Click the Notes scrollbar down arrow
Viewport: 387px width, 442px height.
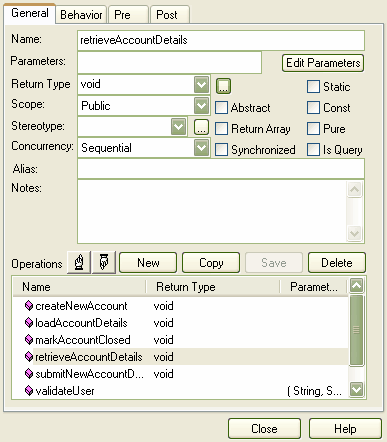coord(354,233)
